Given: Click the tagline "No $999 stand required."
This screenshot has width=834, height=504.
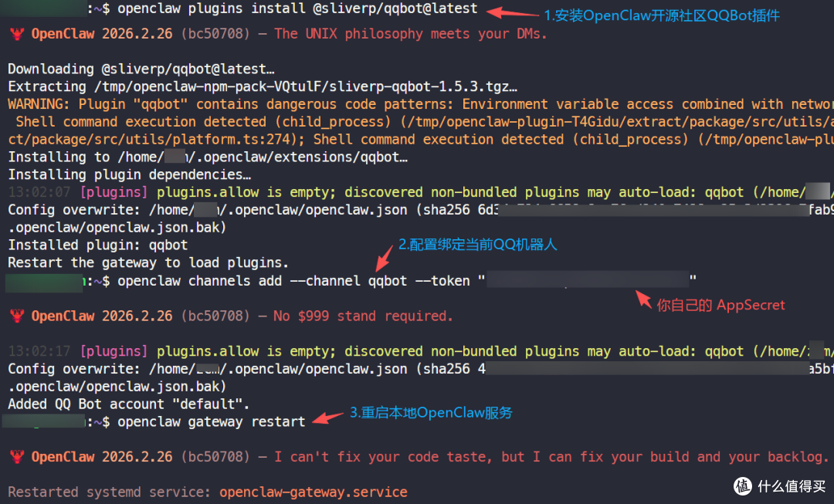Looking at the screenshot, I should (363, 316).
